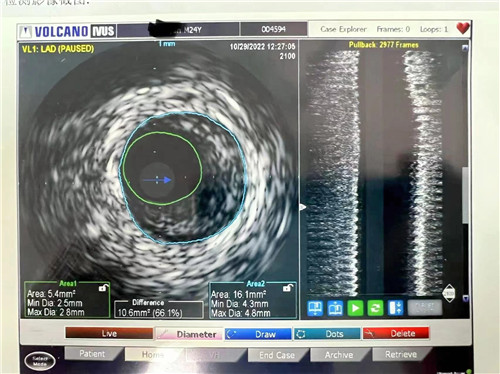500x374 pixels.
Task: Click the Select Mode oval button
Action: (x=40, y=361)
